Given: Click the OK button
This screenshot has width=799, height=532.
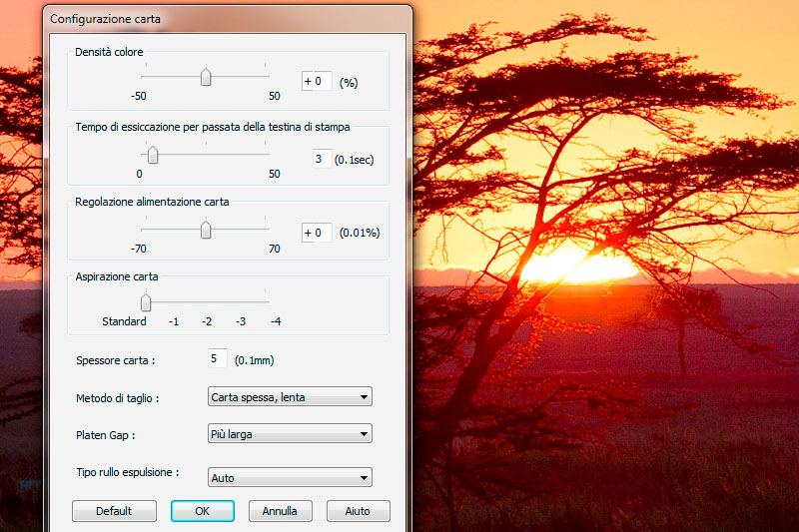Looking at the screenshot, I should [x=203, y=511].
